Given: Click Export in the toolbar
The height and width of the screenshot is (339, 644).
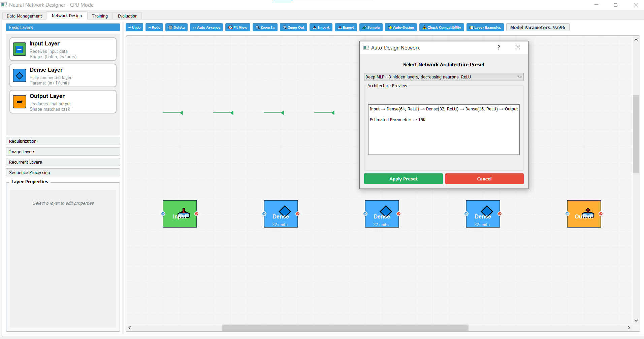Looking at the screenshot, I should pyautogui.click(x=346, y=28).
